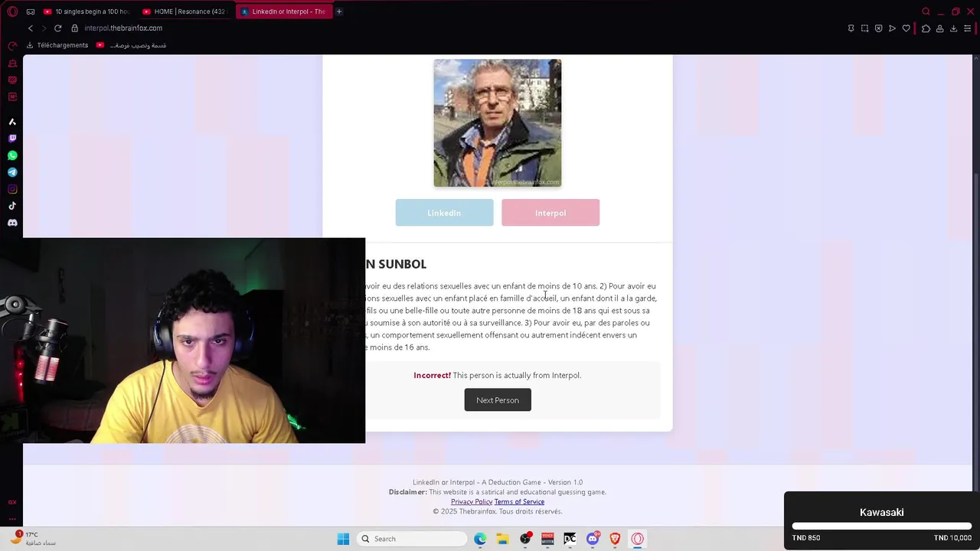Open the GX Corner controller icon

click(x=31, y=11)
